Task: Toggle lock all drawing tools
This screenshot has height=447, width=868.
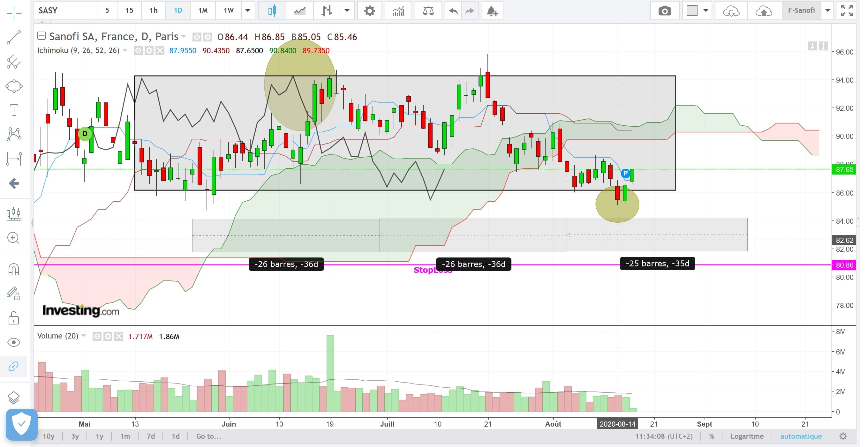Action: tap(14, 318)
